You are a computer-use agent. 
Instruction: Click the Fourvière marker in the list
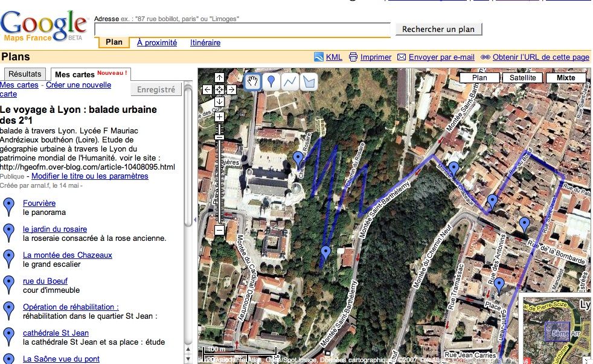(8, 207)
